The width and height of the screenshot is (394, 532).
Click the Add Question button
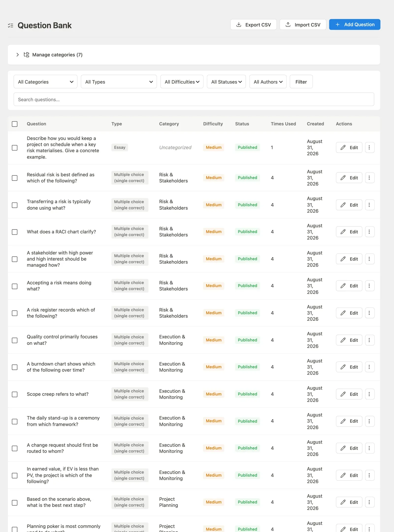(355, 25)
